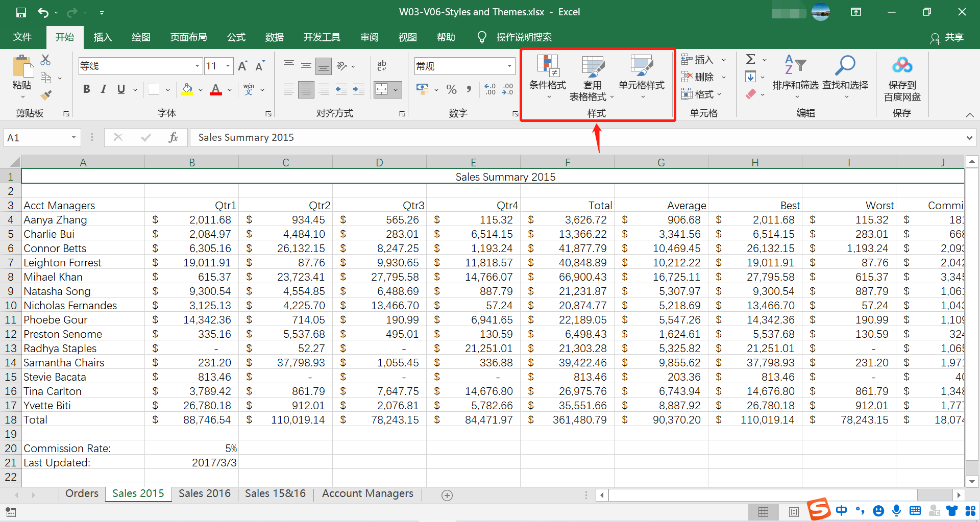Toggle align text left

pyautogui.click(x=289, y=89)
